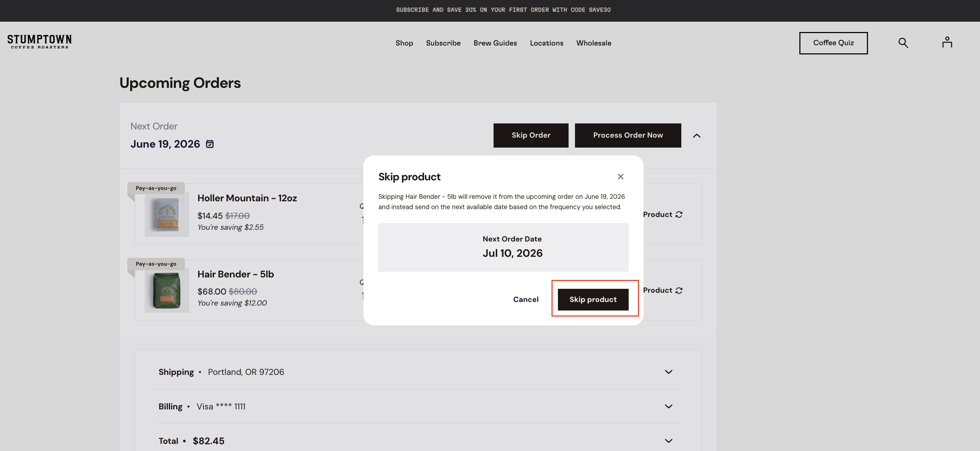980x451 pixels.
Task: Close the Skip product dialog with X
Action: pyautogui.click(x=621, y=176)
